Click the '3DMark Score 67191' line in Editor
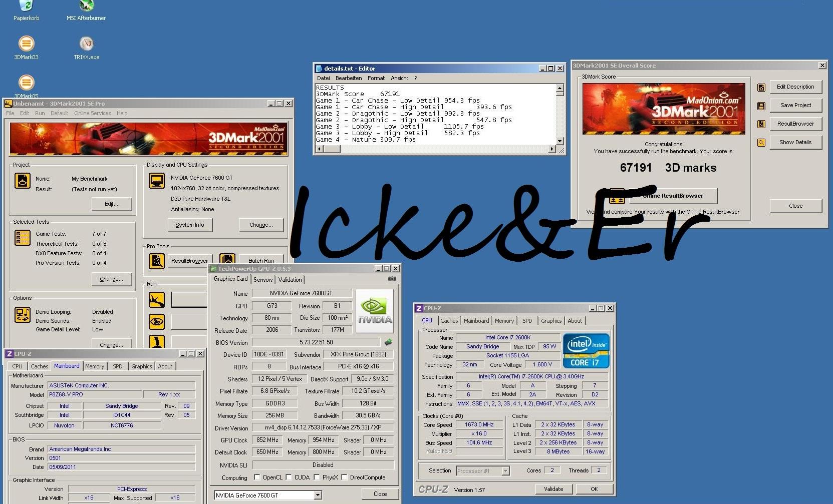This screenshot has height=504, width=833. point(358,94)
